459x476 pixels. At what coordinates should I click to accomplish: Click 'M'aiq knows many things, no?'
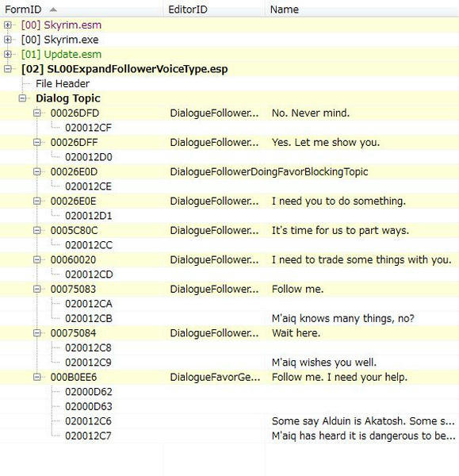tap(343, 318)
